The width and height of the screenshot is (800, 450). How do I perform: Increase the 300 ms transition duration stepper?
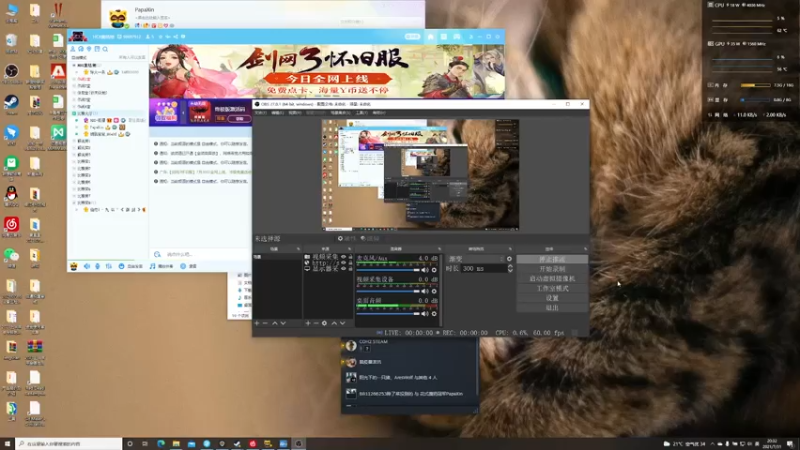(510, 266)
